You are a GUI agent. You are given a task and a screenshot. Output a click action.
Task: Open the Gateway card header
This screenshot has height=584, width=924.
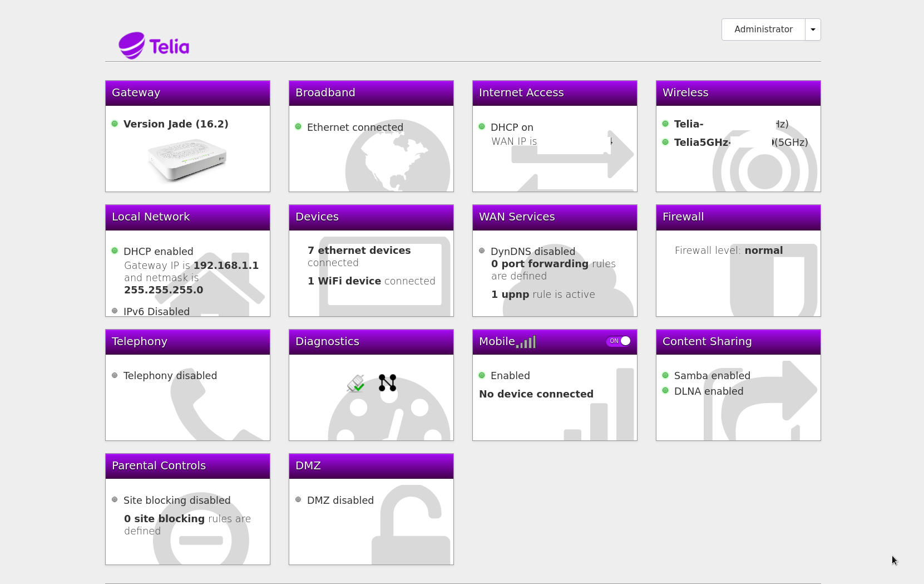coord(187,93)
